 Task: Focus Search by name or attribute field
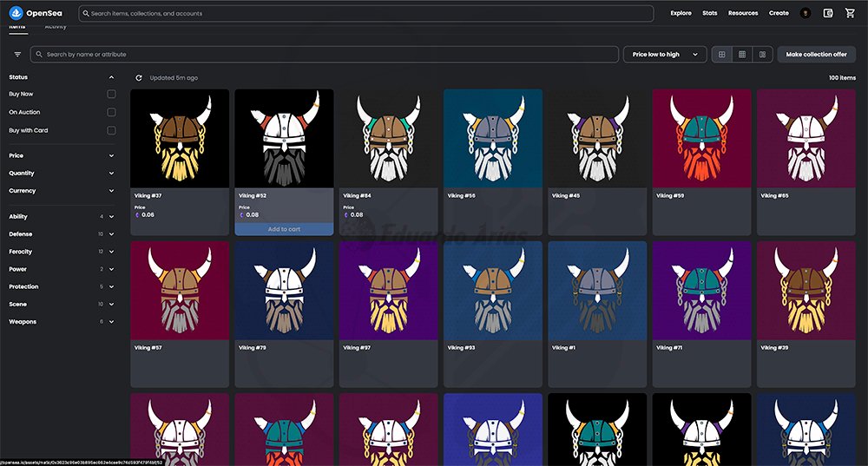pos(325,55)
